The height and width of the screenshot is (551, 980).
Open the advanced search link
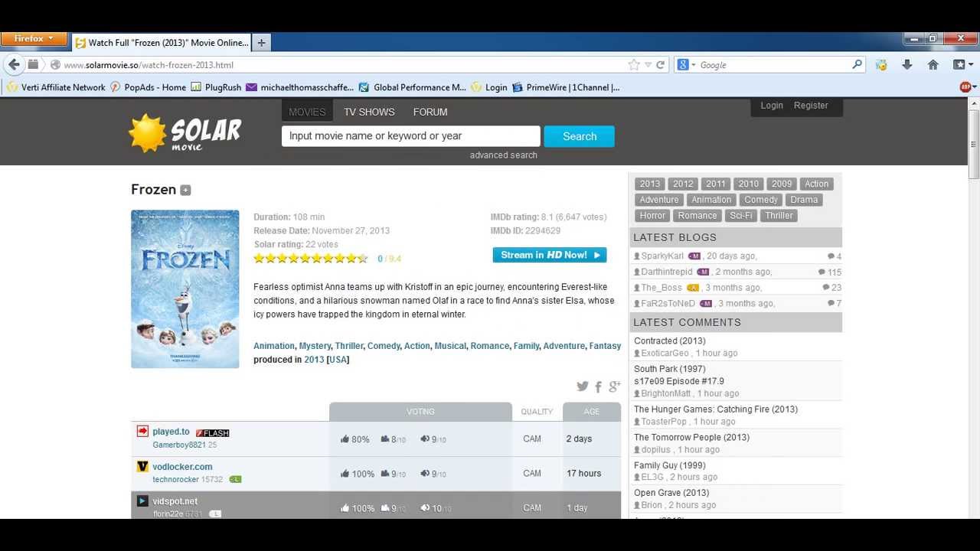point(504,155)
